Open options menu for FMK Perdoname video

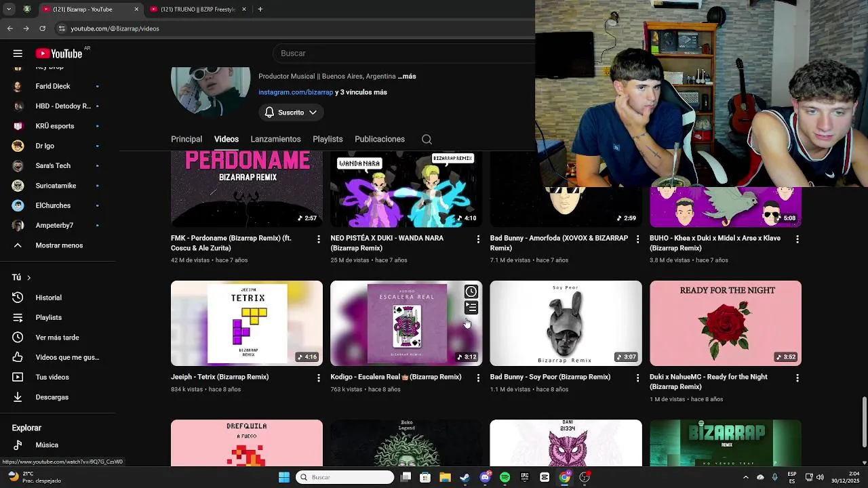pos(319,239)
